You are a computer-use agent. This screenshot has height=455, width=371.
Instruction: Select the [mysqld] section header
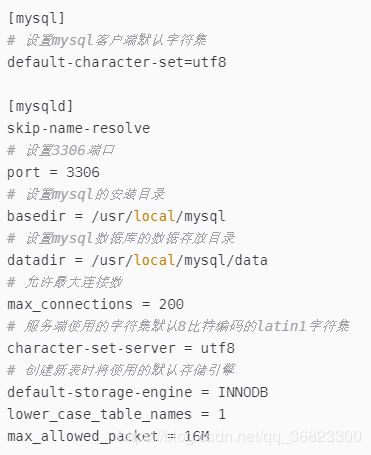pos(40,106)
